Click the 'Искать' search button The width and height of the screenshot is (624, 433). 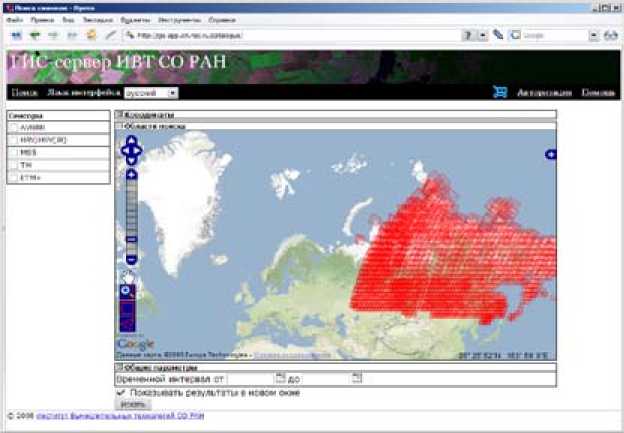[x=133, y=404]
